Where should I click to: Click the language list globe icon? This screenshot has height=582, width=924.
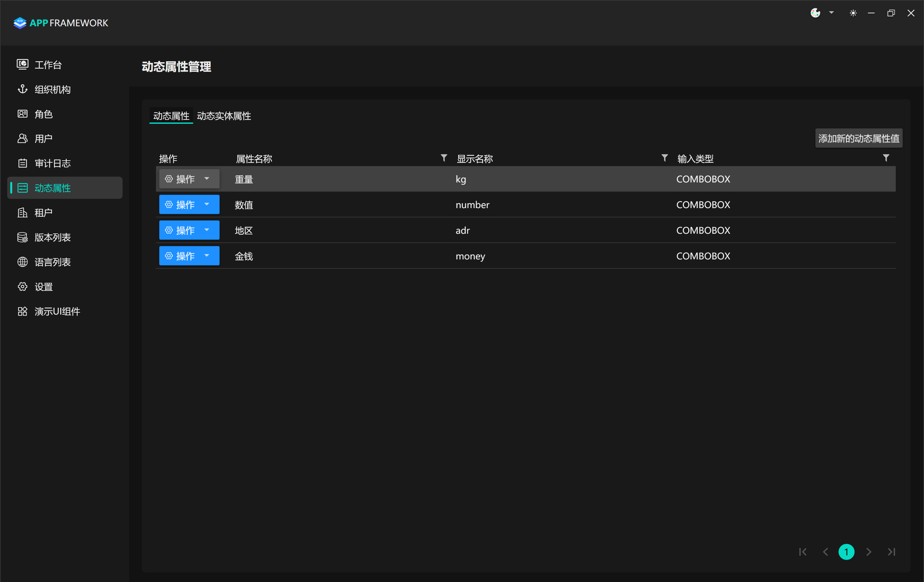pos(22,262)
